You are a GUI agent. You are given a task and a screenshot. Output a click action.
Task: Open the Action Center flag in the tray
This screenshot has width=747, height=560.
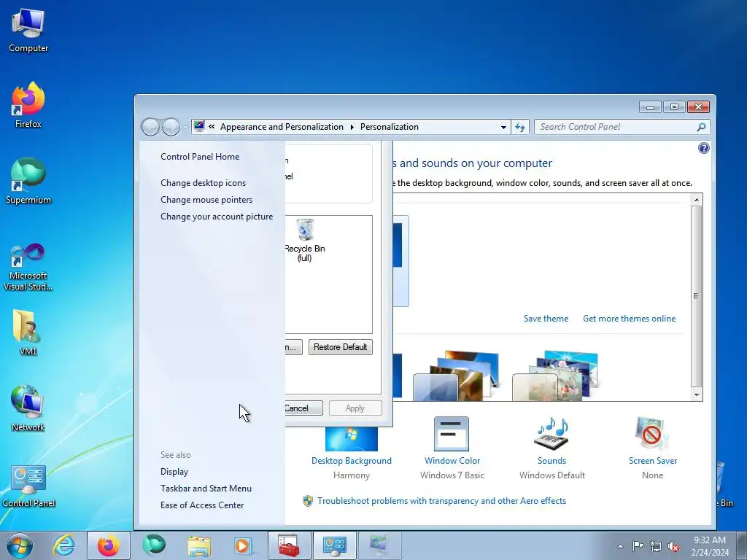638,546
